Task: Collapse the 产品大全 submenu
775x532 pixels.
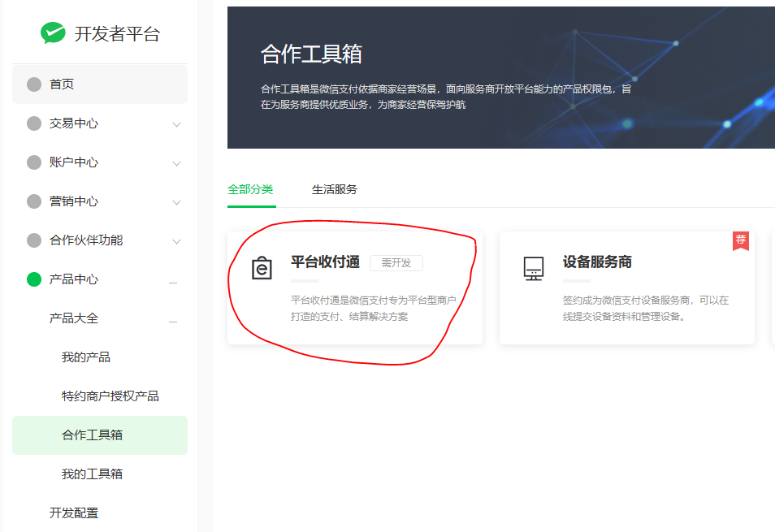Action: point(173,322)
